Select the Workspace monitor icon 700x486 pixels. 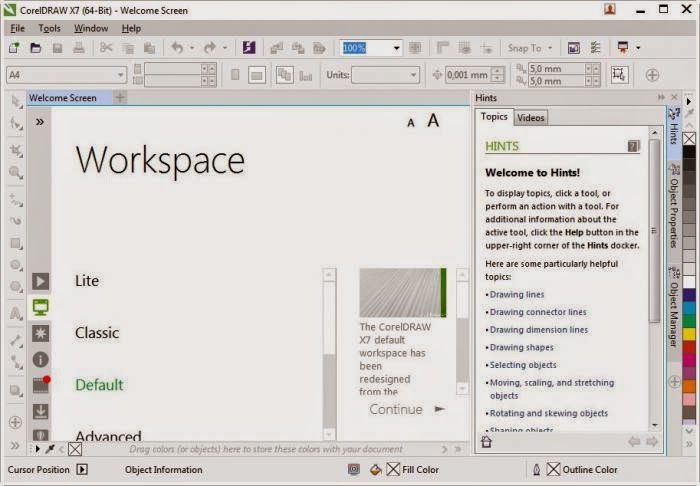(40, 307)
